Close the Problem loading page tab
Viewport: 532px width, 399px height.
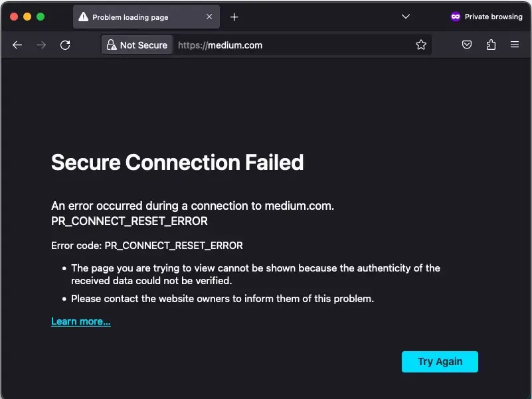point(209,17)
